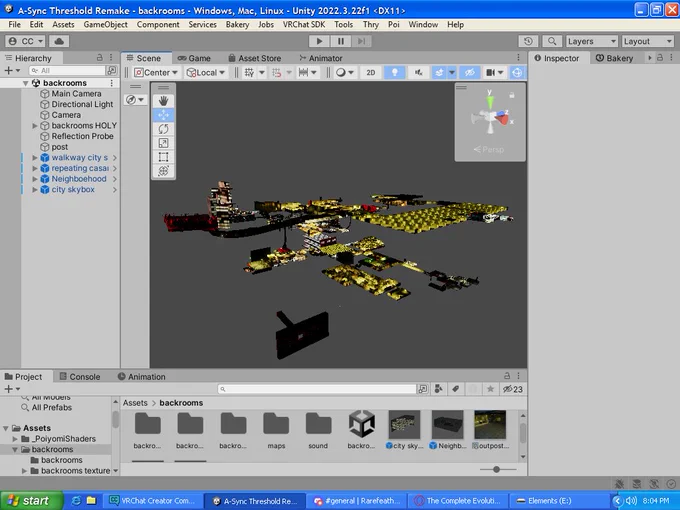Toggle scene audio mute

pos(418,72)
